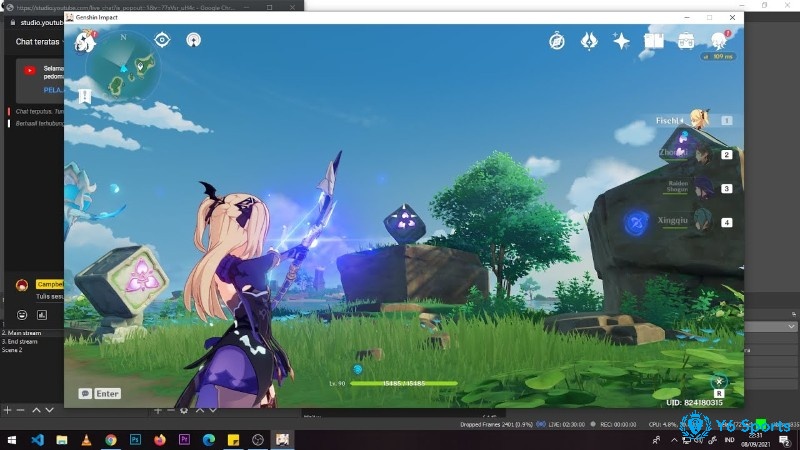Screen dimensions: 800x450
Task: Open OBS Studio from taskbar
Action: [258, 439]
